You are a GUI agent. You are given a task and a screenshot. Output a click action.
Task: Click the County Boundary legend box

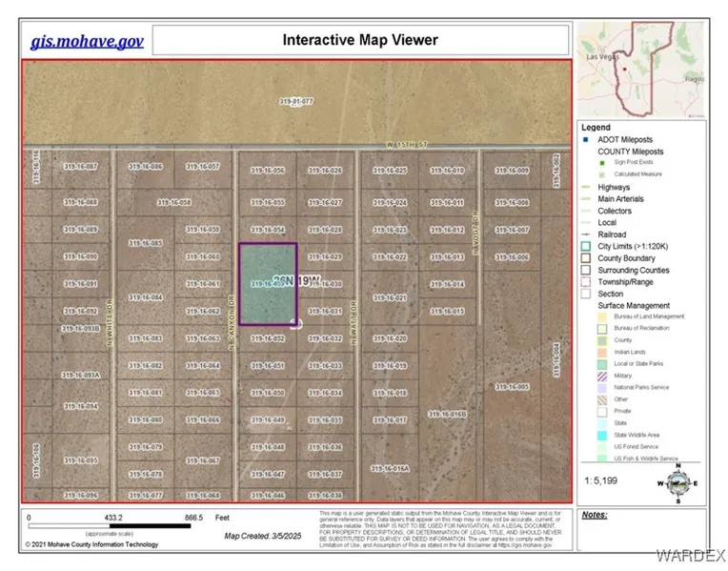tap(587, 257)
